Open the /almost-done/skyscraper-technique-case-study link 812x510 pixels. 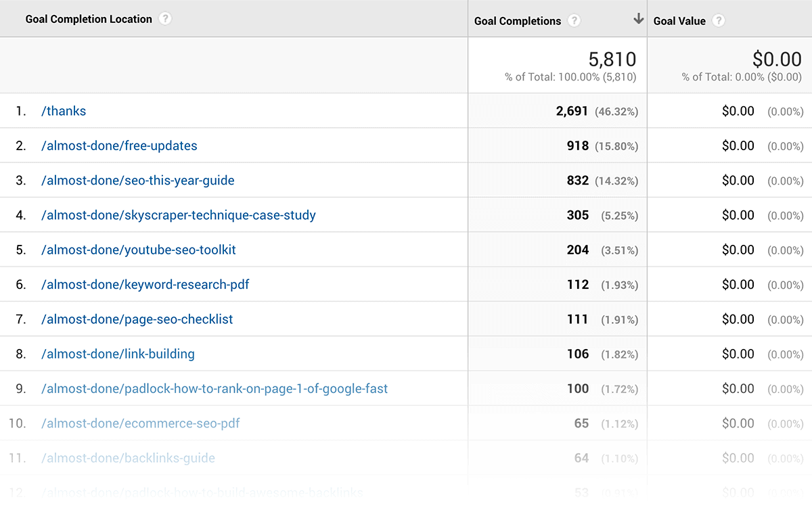(178, 214)
